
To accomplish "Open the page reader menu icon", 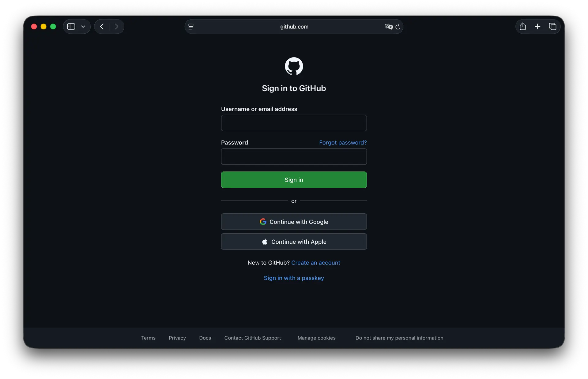I will (x=191, y=27).
